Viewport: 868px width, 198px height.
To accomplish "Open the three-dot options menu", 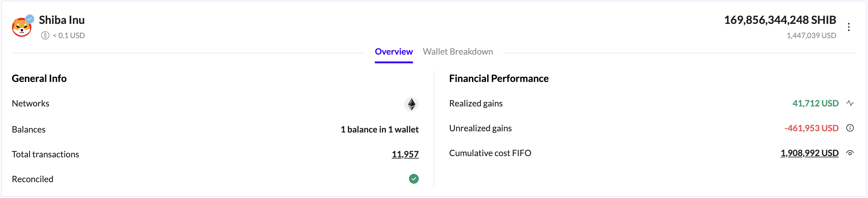I will click(848, 27).
